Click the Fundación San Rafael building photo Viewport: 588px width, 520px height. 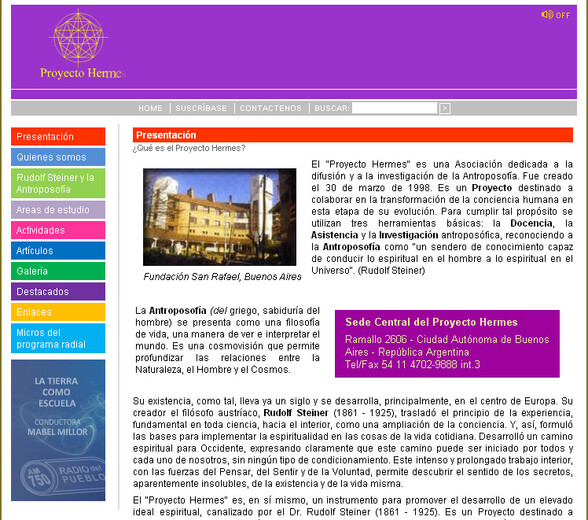click(220, 217)
